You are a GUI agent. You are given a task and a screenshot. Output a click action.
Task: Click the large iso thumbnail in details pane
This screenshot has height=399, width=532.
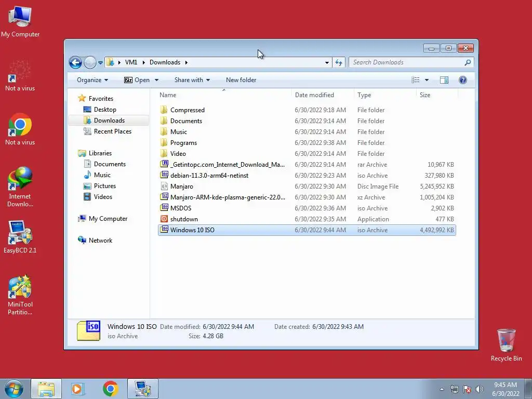click(x=88, y=331)
